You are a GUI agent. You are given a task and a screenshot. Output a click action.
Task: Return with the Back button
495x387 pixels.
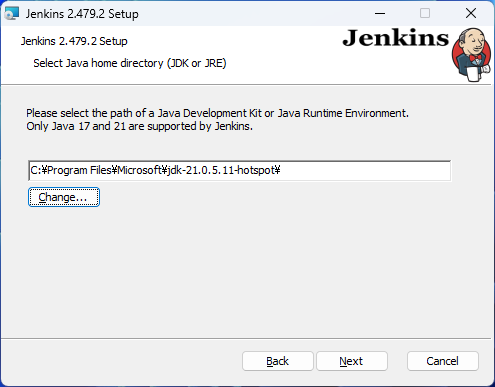coord(278,361)
